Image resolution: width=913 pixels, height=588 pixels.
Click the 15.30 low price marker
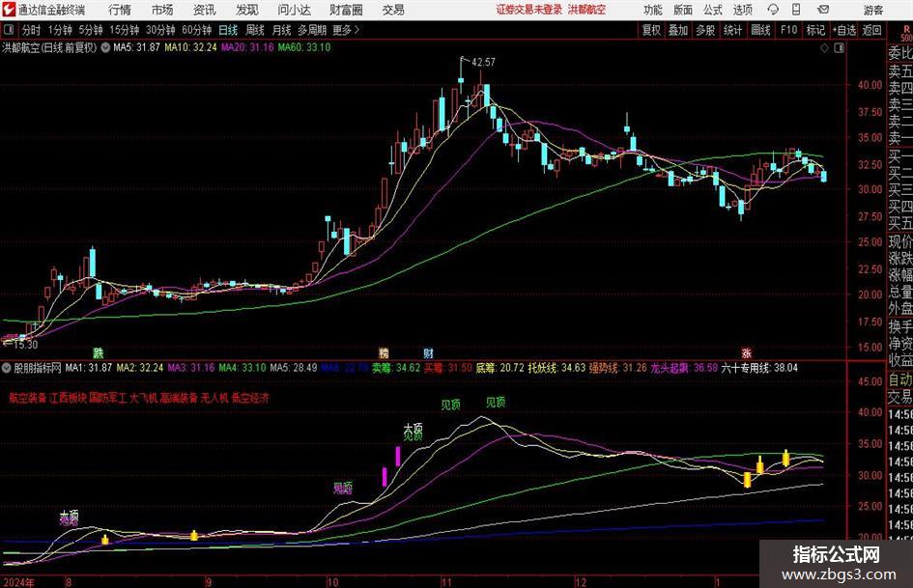pos(25,345)
